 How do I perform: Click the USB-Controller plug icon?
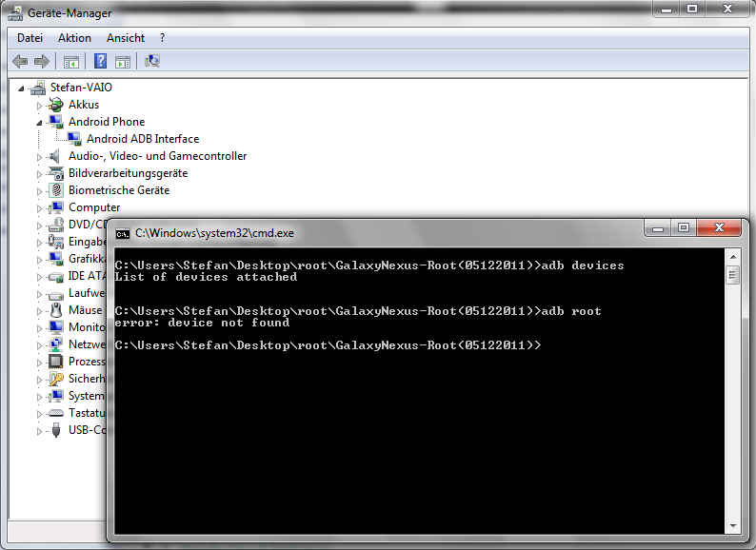pos(56,430)
